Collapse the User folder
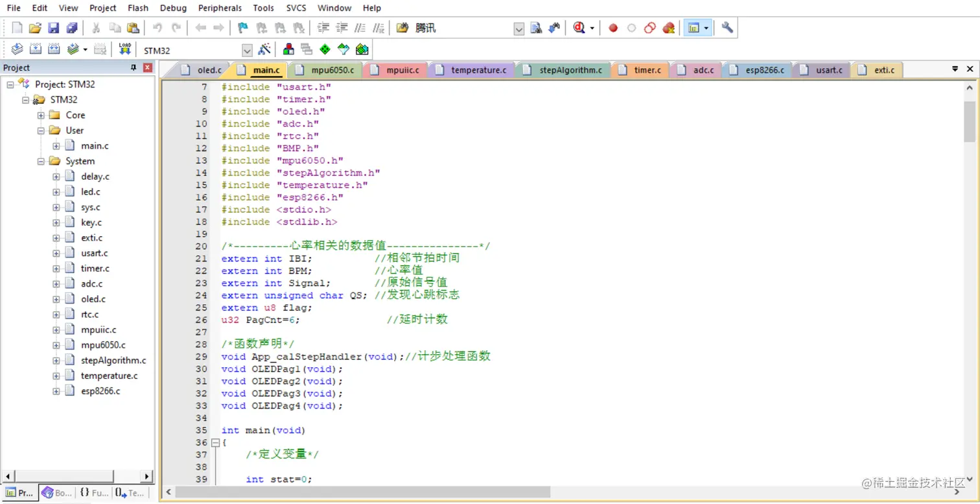Image resolution: width=980 pixels, height=504 pixels. 41,130
